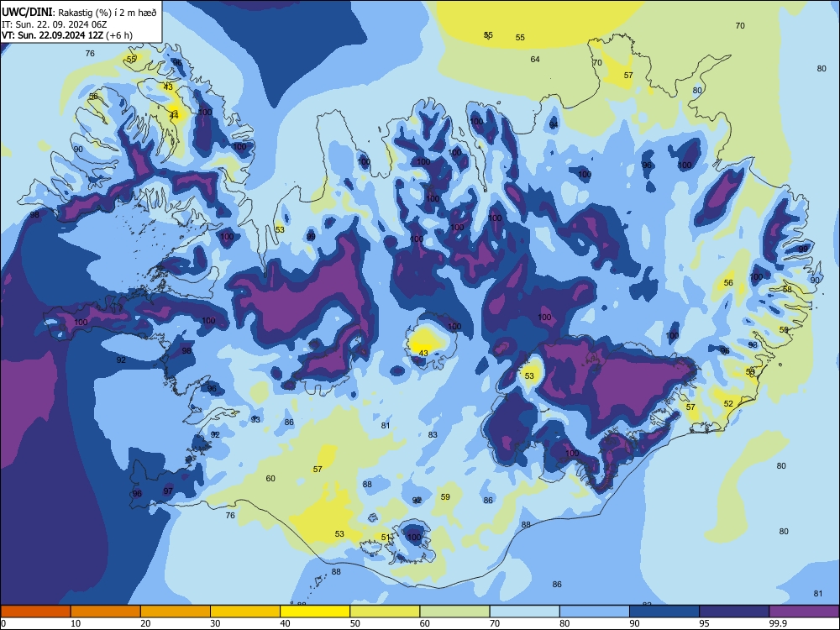Click the '50' legend scale label

tap(355, 623)
